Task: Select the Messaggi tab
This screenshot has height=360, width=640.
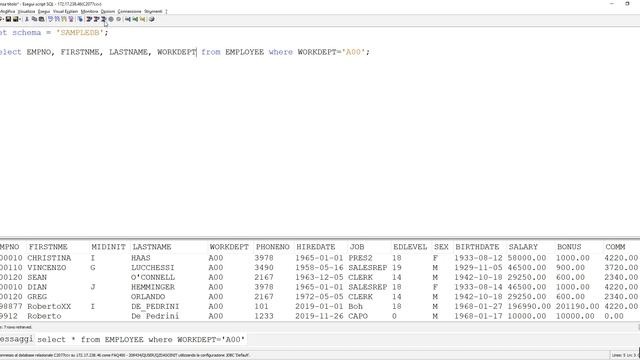Action: (16, 339)
